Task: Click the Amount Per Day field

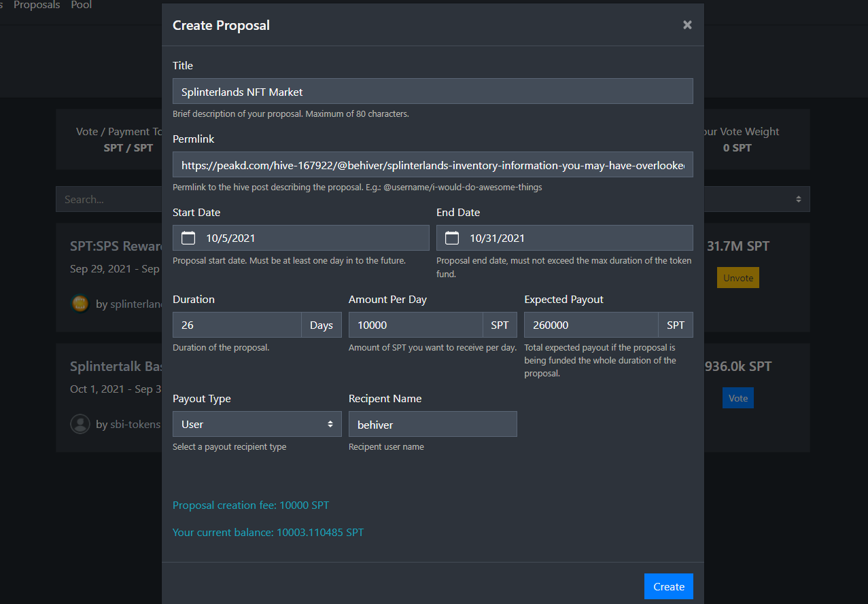Action: point(416,325)
